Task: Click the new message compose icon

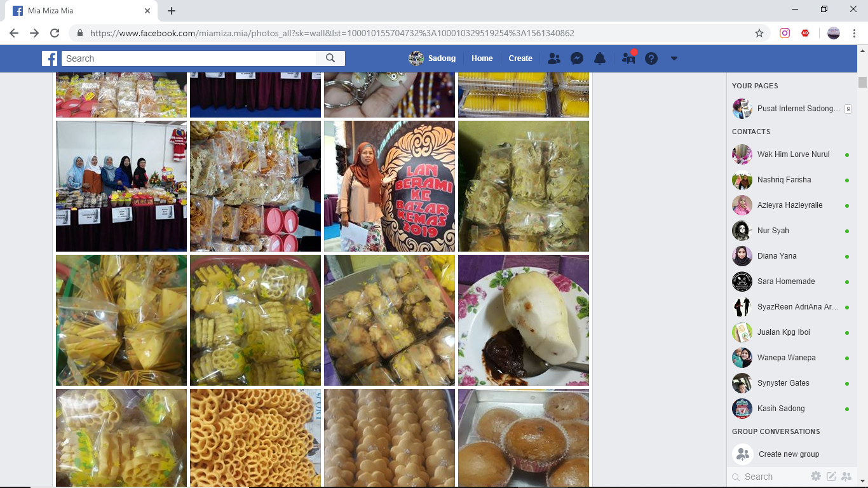Action: pyautogui.click(x=831, y=476)
